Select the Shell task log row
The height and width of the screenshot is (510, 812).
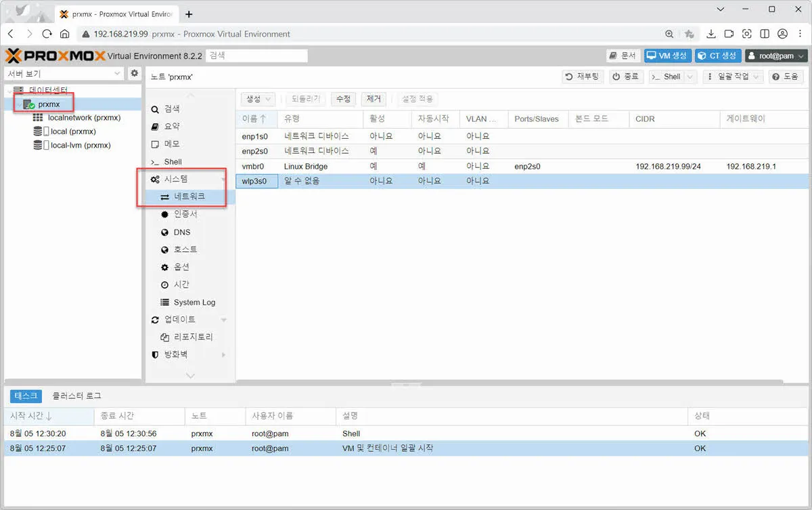coord(406,433)
